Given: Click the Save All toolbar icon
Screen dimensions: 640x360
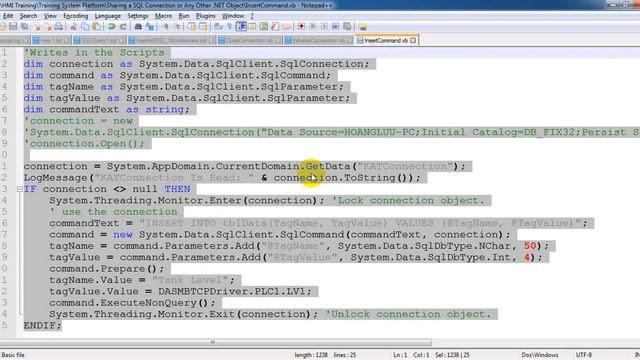Looking at the screenshot, I should point(24,27).
